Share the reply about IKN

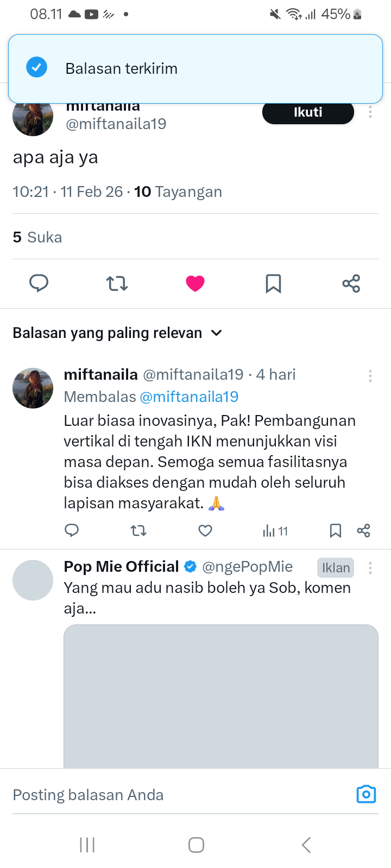[364, 531]
